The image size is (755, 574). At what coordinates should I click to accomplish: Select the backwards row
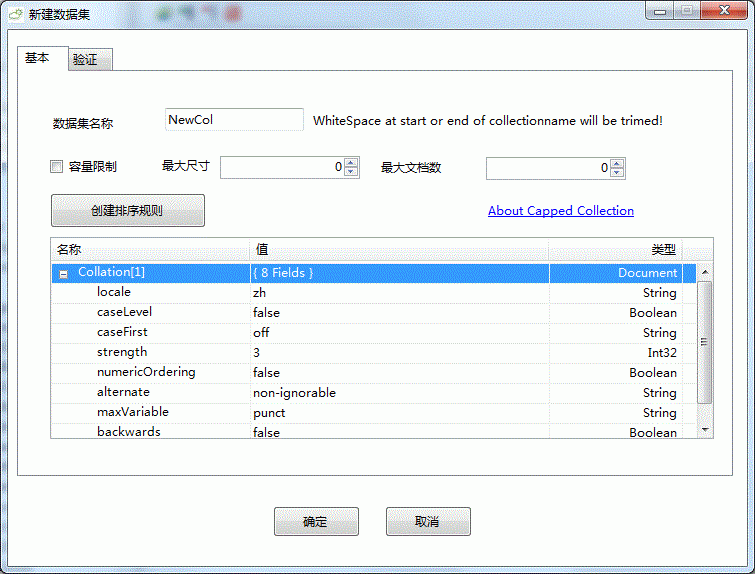(374, 431)
